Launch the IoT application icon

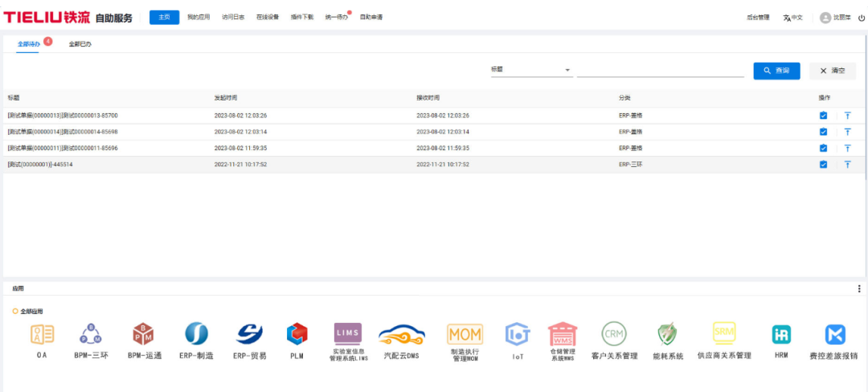(x=518, y=334)
